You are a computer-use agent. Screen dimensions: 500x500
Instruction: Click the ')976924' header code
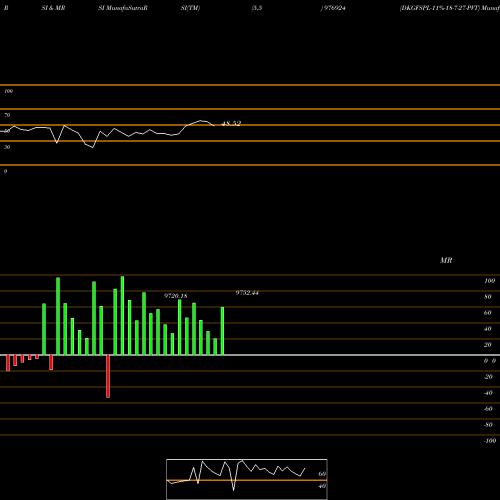[x=333, y=8]
